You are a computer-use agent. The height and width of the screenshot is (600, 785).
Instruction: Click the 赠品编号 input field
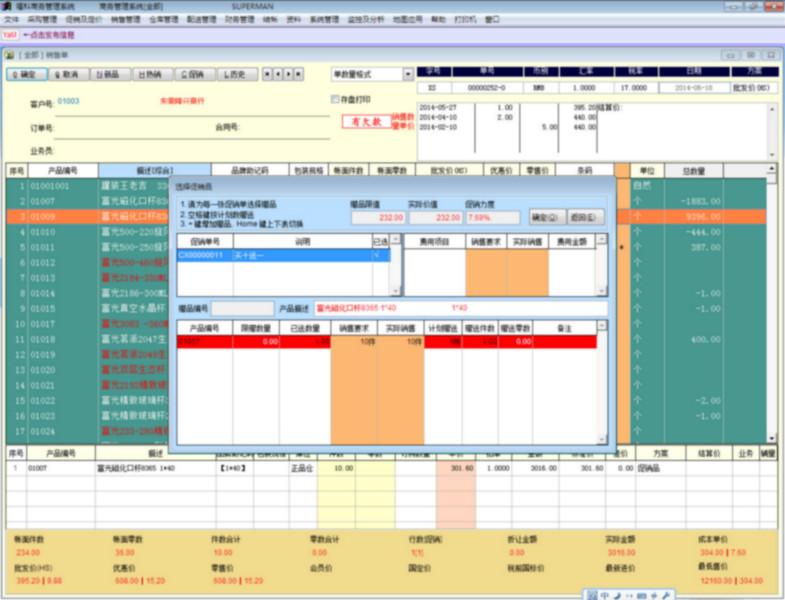[x=243, y=308]
